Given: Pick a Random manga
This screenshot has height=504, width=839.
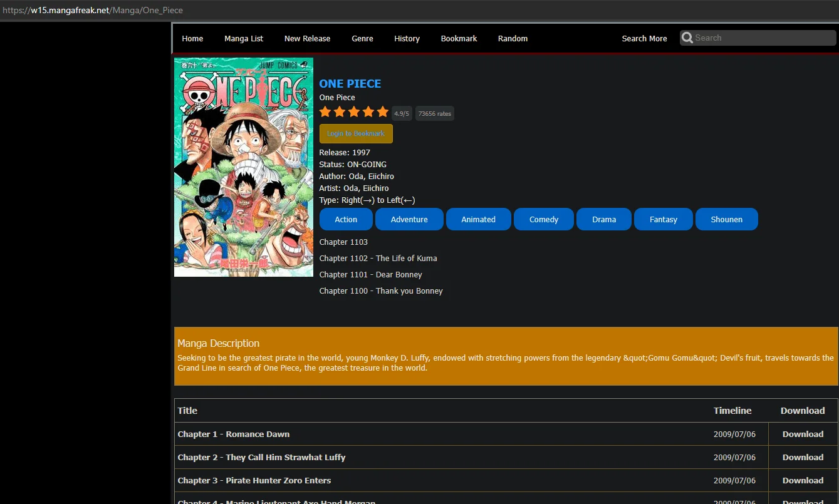Looking at the screenshot, I should click(x=513, y=39).
